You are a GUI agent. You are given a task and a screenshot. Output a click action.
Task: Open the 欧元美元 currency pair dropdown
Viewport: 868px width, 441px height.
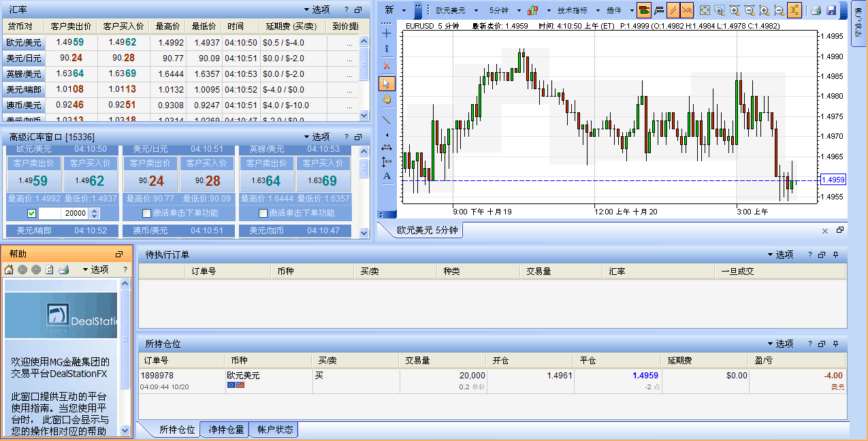click(x=457, y=10)
